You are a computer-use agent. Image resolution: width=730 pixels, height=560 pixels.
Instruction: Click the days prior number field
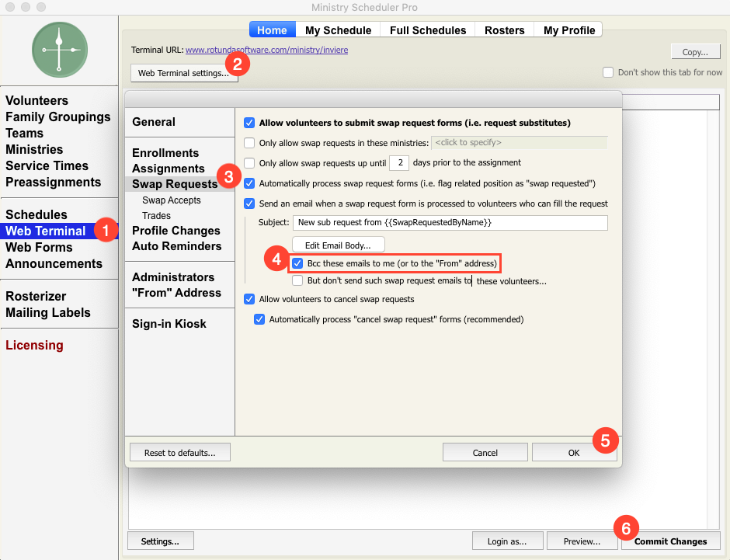point(399,163)
